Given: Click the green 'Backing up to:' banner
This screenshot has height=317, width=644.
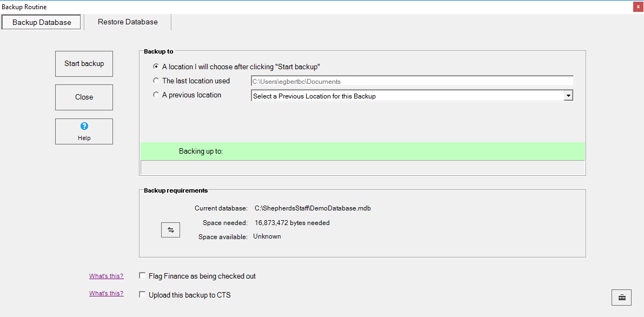Looking at the screenshot, I should pyautogui.click(x=362, y=151).
